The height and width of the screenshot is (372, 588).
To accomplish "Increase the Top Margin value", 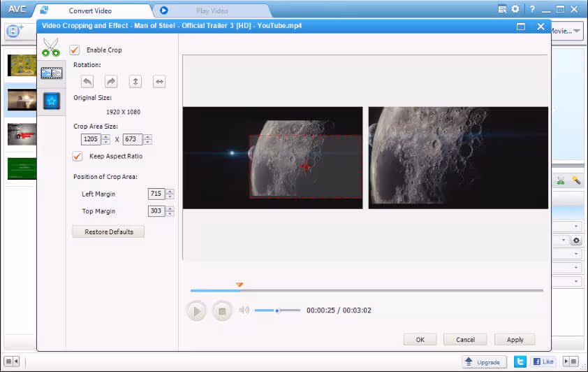I will coord(170,208).
